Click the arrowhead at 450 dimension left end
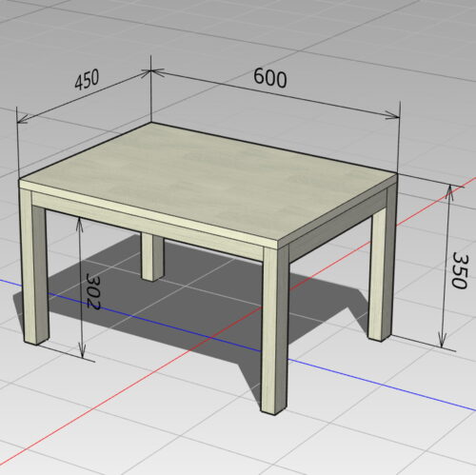This screenshot has height=475, width=476. pos(22,119)
